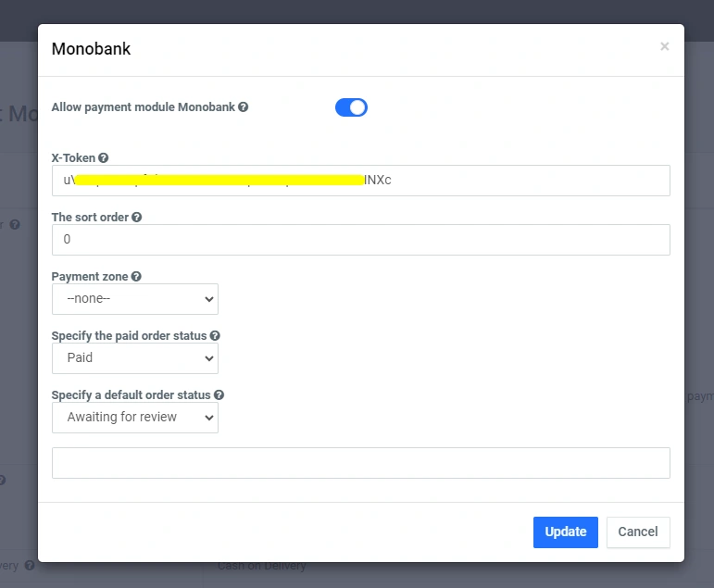Click help icon beside Allow payment module Monobank
714x588 pixels.
pos(244,107)
